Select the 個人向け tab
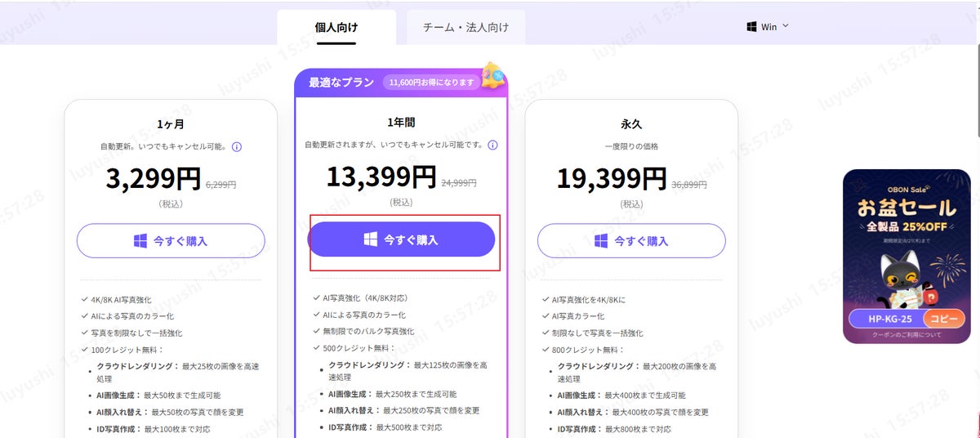 336,27
